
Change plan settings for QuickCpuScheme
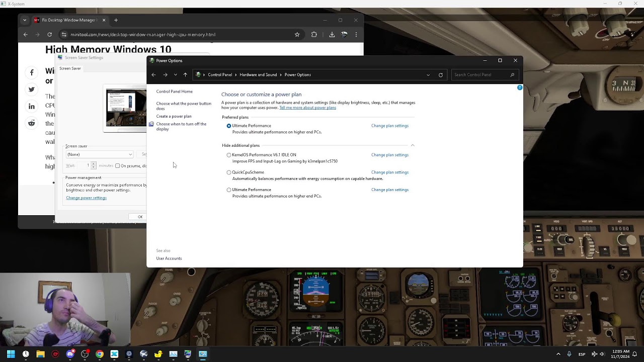[390, 172]
